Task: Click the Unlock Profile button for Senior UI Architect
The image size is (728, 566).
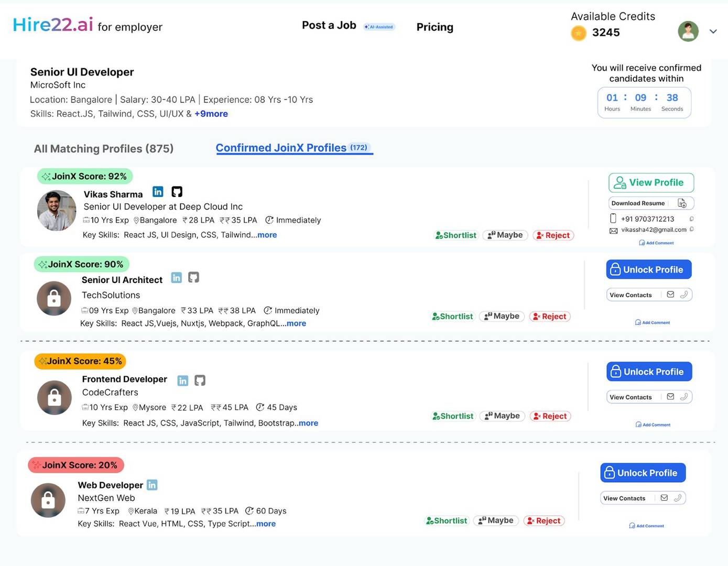Action: [648, 269]
